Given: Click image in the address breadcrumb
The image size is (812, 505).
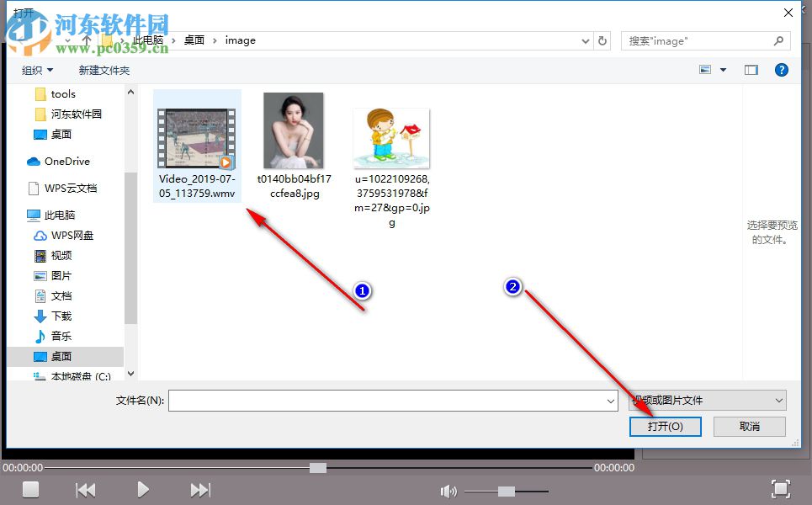Looking at the screenshot, I should click(x=241, y=40).
